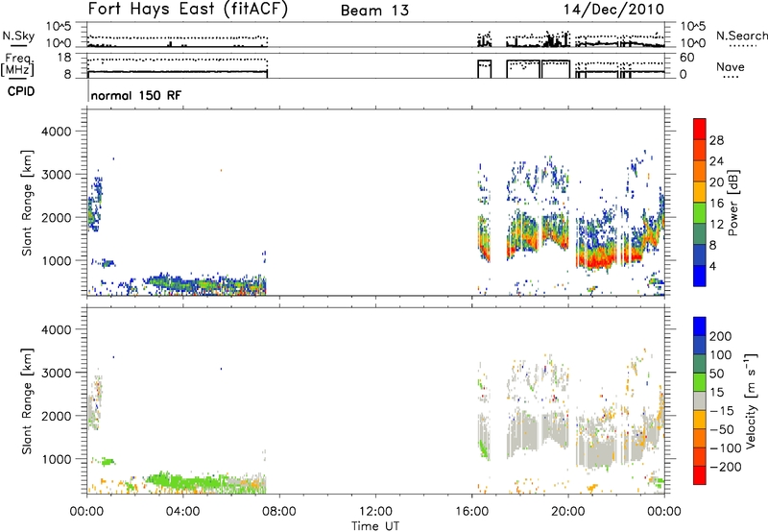Click the '04:00' time tick label
Image resolution: width=768 pixels, height=532 pixels.
(x=182, y=512)
